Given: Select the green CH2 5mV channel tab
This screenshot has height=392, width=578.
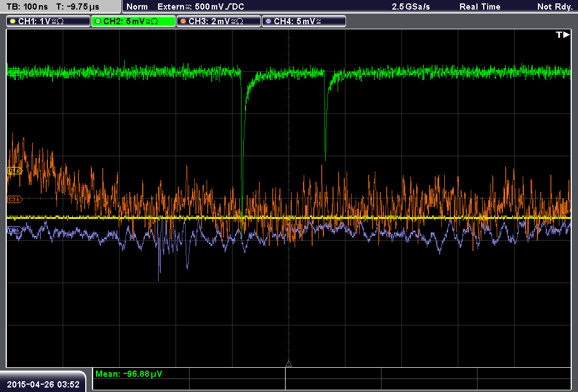Looking at the screenshot, I should (x=133, y=21).
